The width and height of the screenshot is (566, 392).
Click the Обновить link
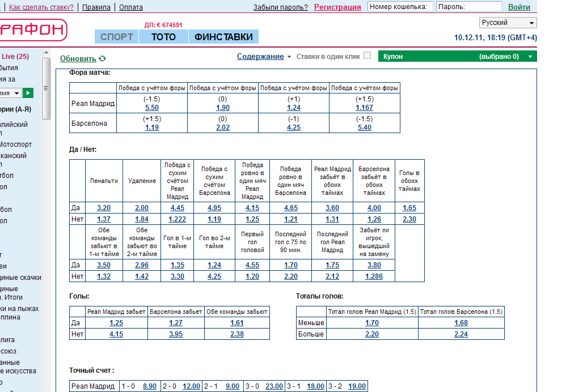(x=78, y=58)
